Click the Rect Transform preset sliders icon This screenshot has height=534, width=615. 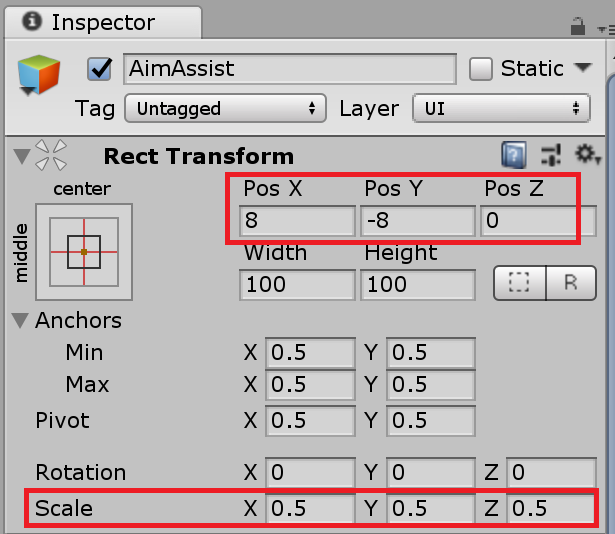(x=551, y=156)
